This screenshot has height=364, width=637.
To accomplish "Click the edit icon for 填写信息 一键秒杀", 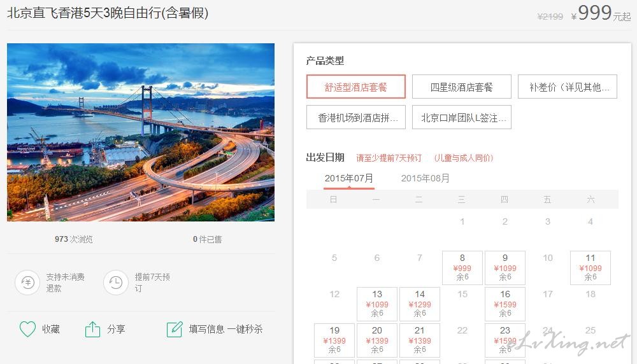I will [175, 329].
